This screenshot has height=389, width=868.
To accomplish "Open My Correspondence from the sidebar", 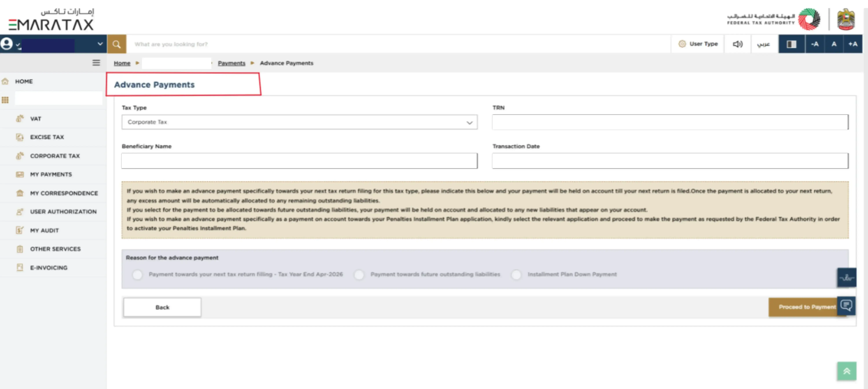I will click(x=64, y=193).
